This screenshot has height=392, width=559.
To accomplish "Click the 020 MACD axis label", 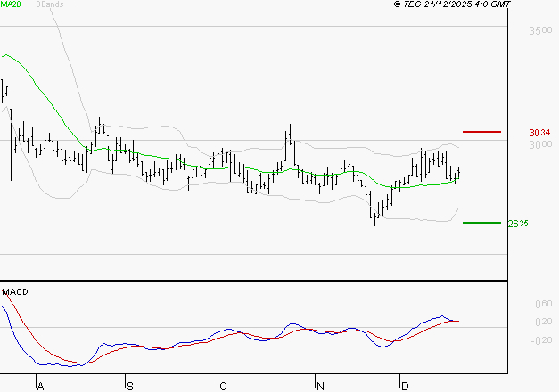I will pyautogui.click(x=544, y=322).
